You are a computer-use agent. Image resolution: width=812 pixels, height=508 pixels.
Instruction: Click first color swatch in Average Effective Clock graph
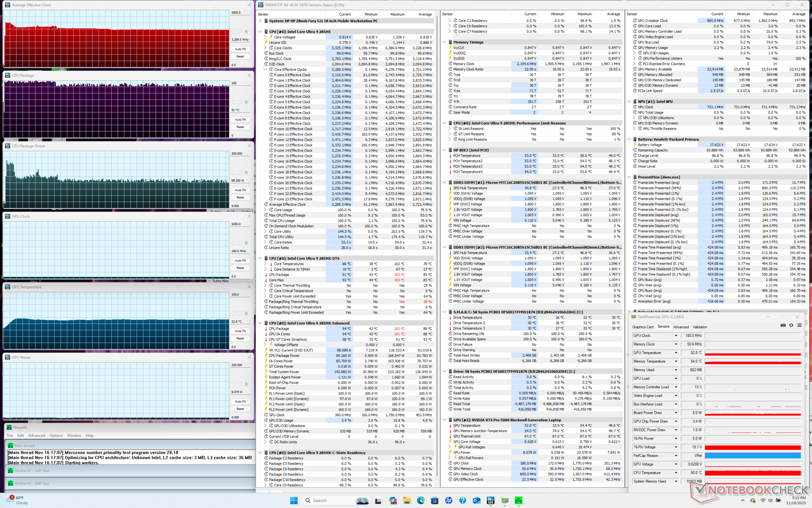pos(233,32)
